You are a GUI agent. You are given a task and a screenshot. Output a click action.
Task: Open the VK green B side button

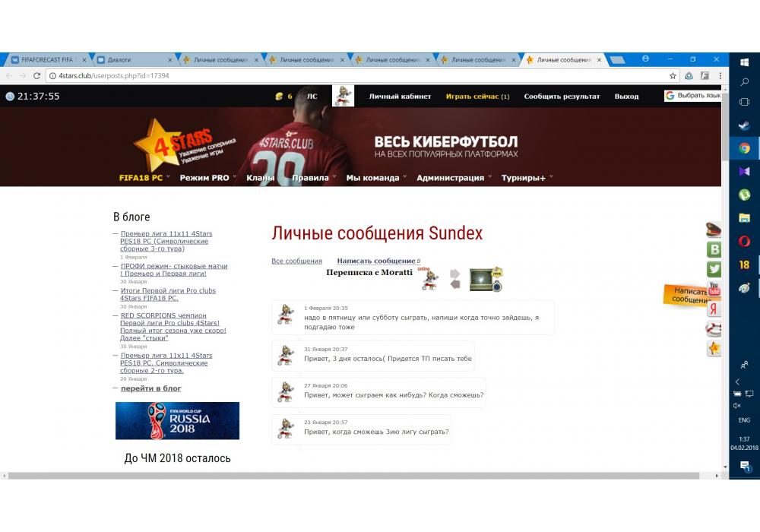(714, 249)
